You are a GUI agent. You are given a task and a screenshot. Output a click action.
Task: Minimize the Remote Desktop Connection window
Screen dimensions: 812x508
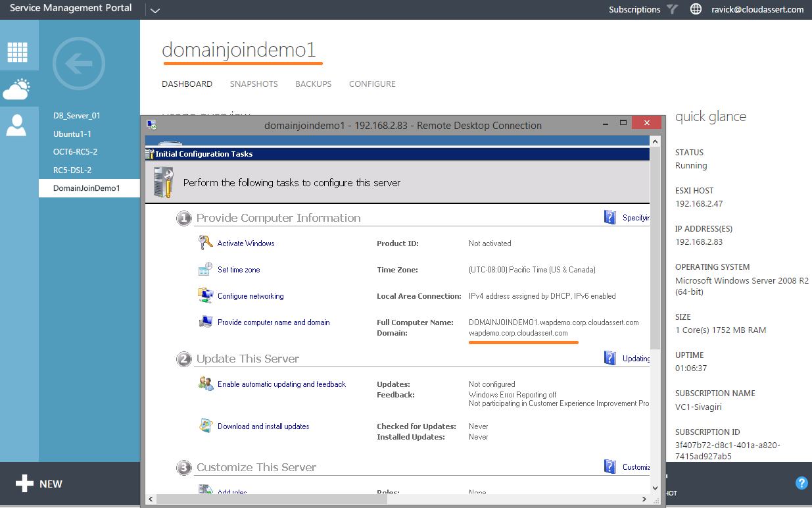(605, 123)
